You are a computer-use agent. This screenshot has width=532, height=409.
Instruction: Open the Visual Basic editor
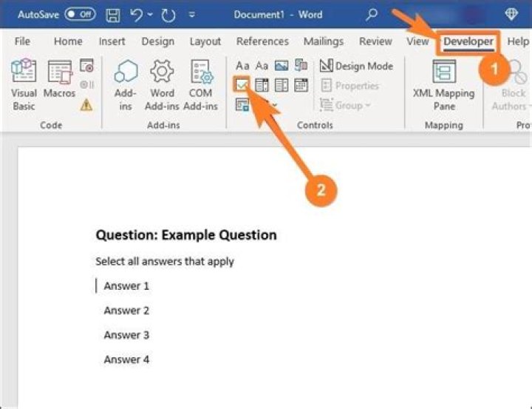coord(24,85)
